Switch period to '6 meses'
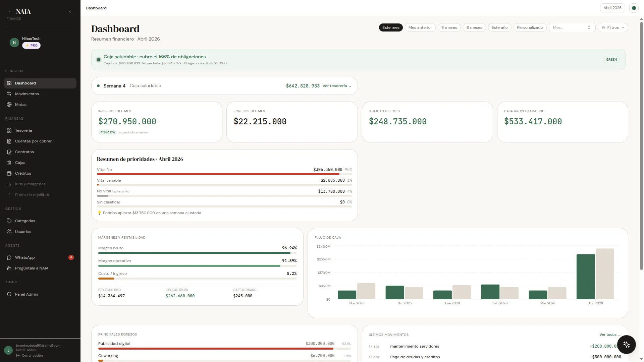644x362 pixels. point(474,27)
